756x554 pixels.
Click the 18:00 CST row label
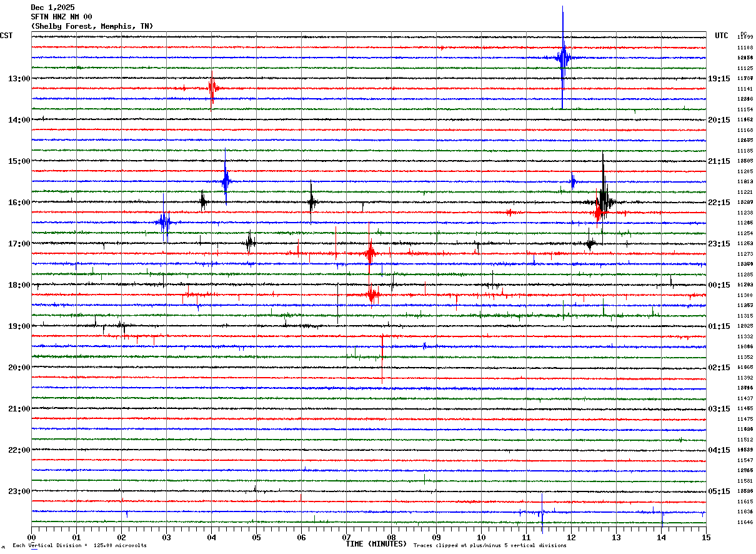[x=19, y=285]
